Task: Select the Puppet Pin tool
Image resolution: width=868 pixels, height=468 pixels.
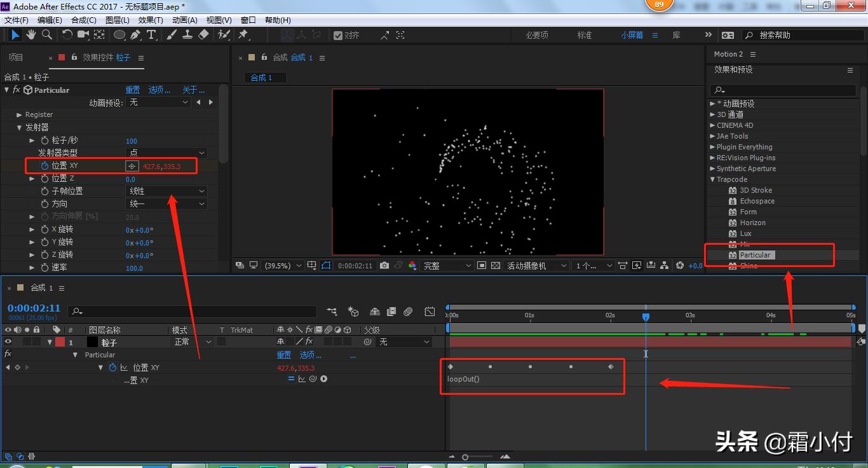Action: (x=243, y=35)
